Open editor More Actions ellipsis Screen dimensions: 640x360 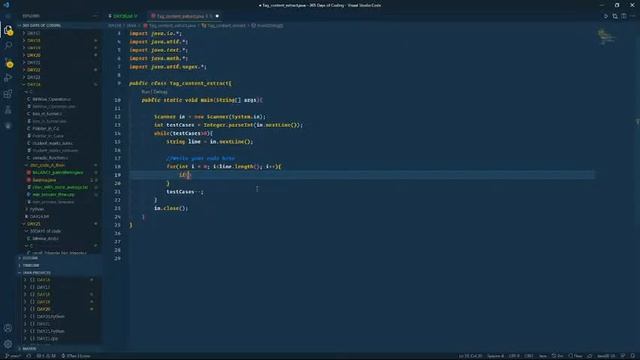pos(633,16)
